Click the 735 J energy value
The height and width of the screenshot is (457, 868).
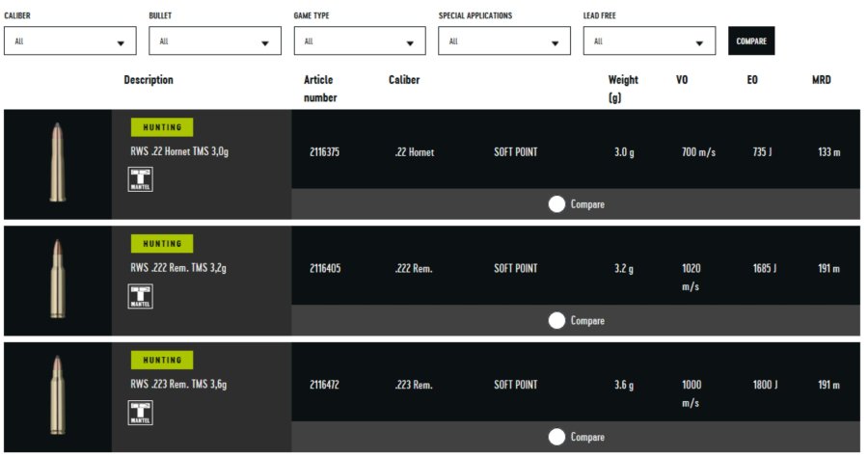pyautogui.click(x=762, y=152)
